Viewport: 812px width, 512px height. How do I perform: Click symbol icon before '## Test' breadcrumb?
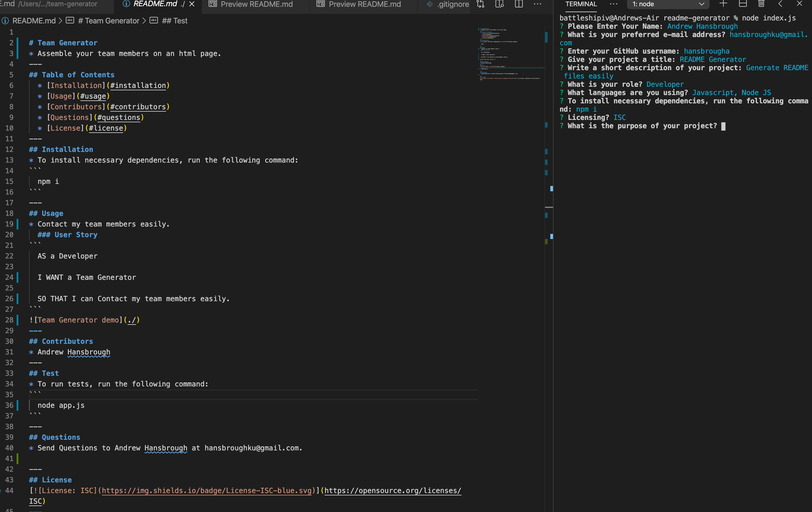coord(154,20)
